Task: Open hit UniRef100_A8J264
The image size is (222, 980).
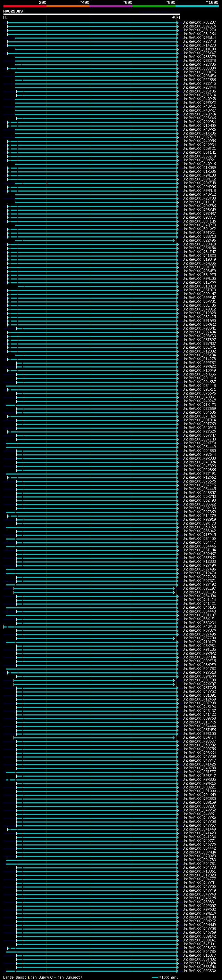Action: [199, 34]
